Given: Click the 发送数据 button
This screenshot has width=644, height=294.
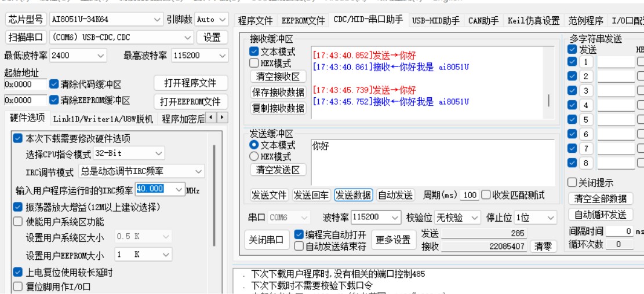Looking at the screenshot, I should [353, 195].
